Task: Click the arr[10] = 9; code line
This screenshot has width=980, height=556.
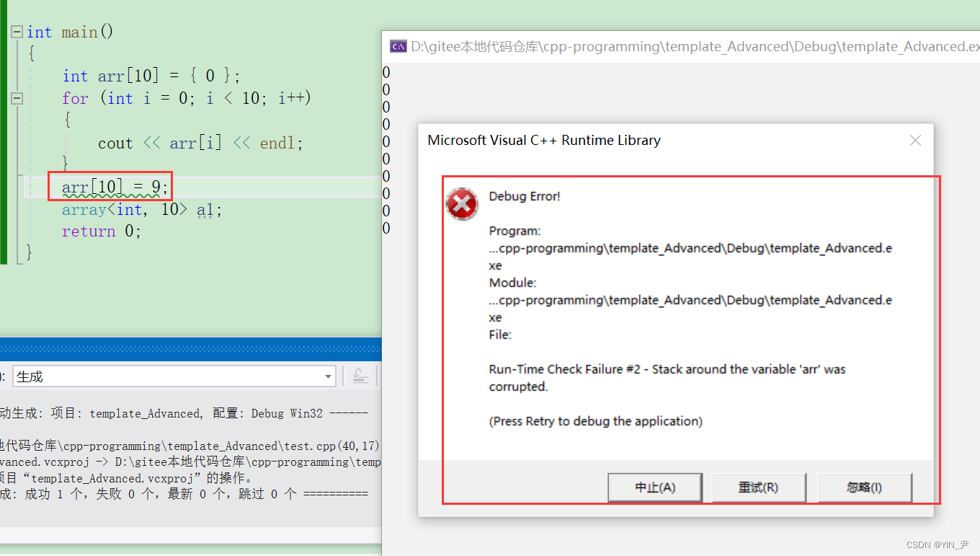Action: (115, 187)
